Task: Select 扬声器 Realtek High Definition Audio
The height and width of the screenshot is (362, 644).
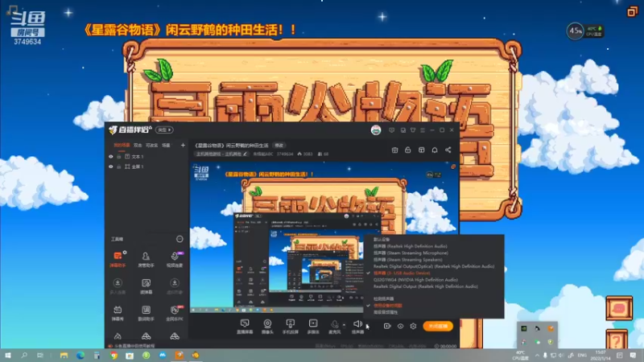Action: pyautogui.click(x=411, y=246)
